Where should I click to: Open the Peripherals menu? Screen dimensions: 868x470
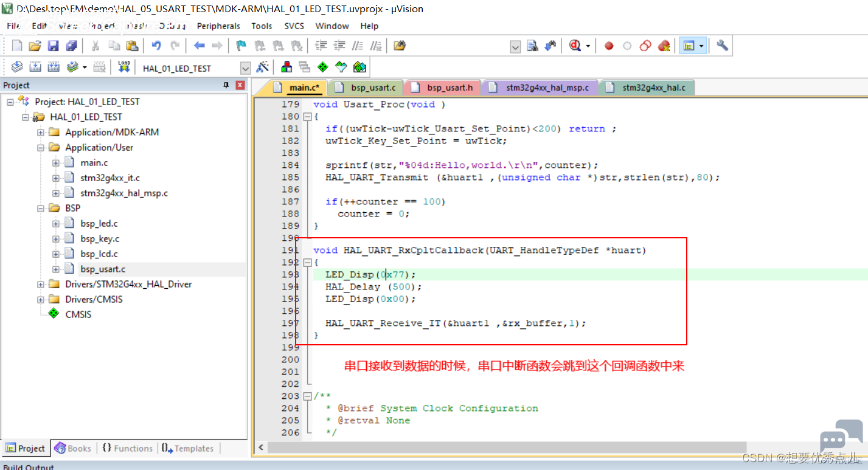218,26
